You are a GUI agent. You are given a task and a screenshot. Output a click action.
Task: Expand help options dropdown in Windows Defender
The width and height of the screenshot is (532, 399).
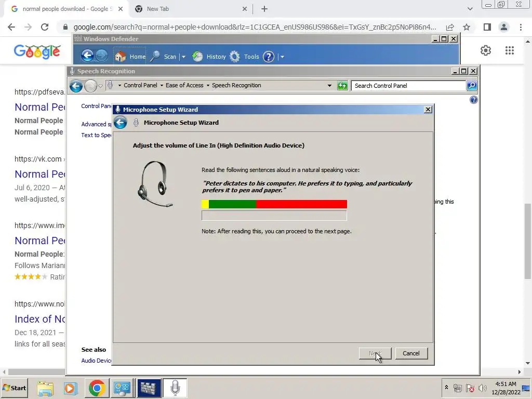[282, 57]
